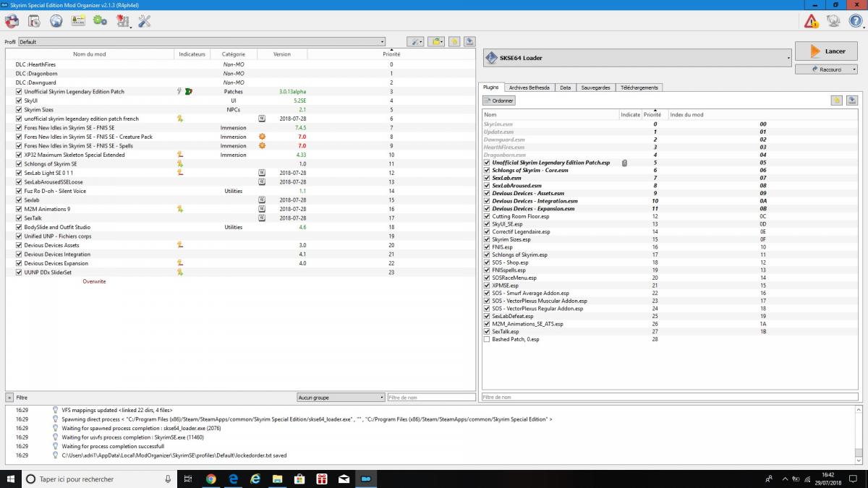
Task: Open Mail app from the taskbar
Action: click(x=344, y=479)
